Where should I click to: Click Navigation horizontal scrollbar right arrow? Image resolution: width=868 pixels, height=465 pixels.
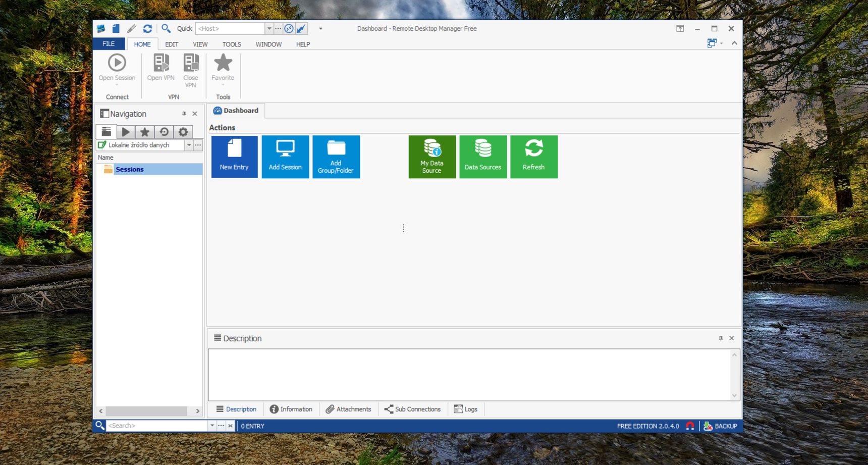197,411
